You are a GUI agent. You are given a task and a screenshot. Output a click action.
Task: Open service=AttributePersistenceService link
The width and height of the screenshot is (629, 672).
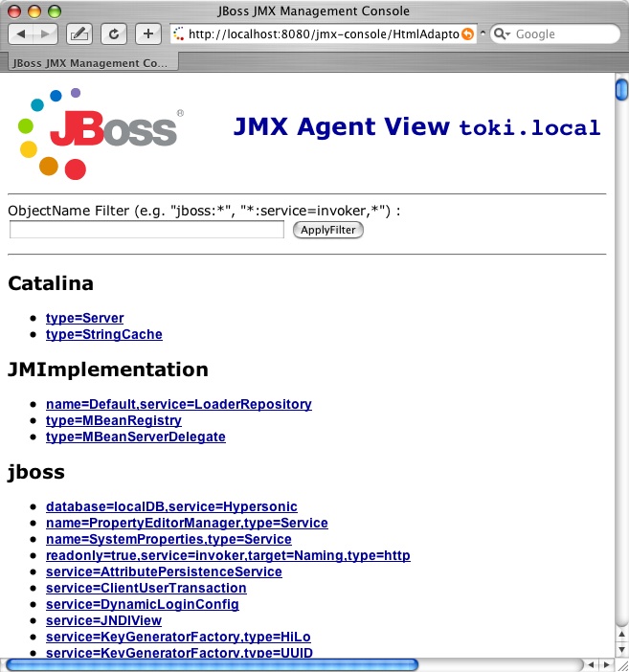click(164, 571)
